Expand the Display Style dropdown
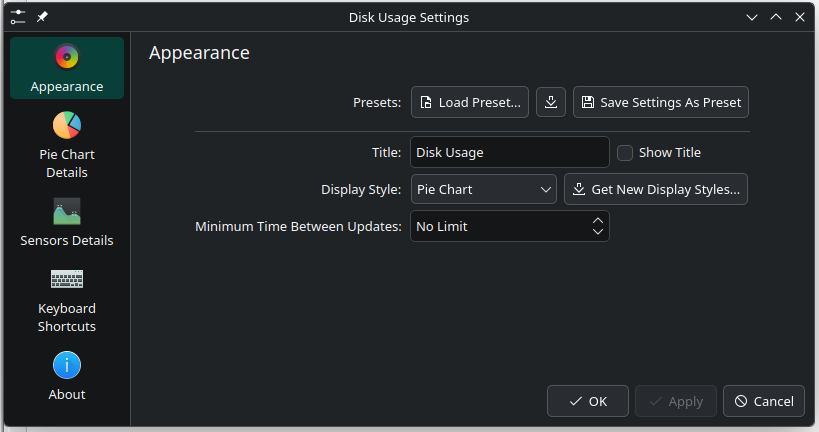Screen dimensions: 819x432 click(x=483, y=189)
